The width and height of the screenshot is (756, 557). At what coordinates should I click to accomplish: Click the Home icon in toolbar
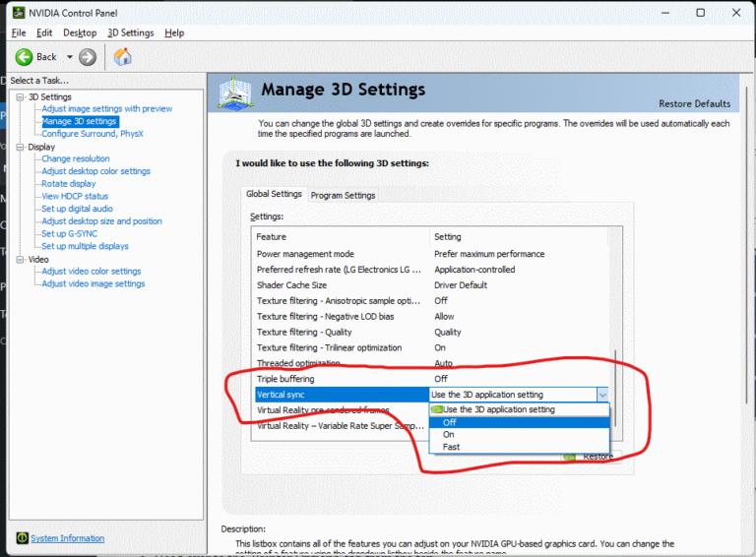(x=123, y=57)
